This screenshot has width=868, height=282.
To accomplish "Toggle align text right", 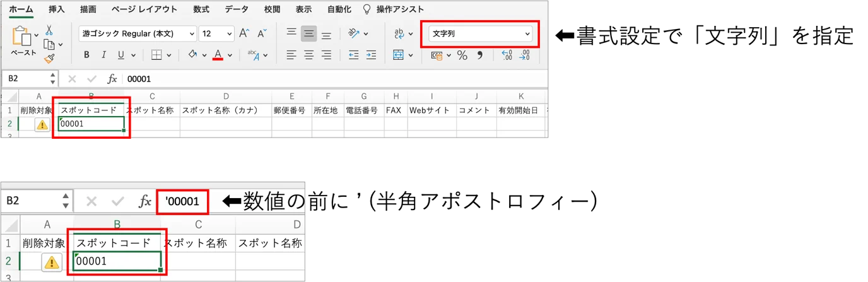I will (326, 56).
